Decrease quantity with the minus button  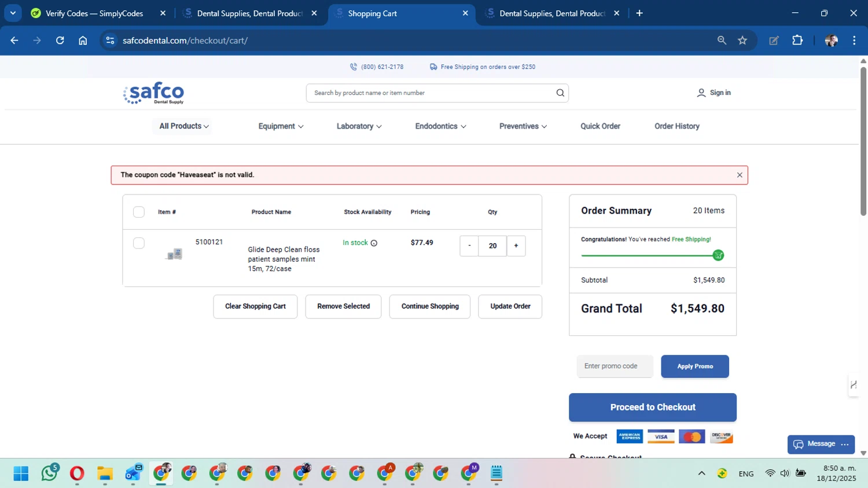click(x=469, y=245)
